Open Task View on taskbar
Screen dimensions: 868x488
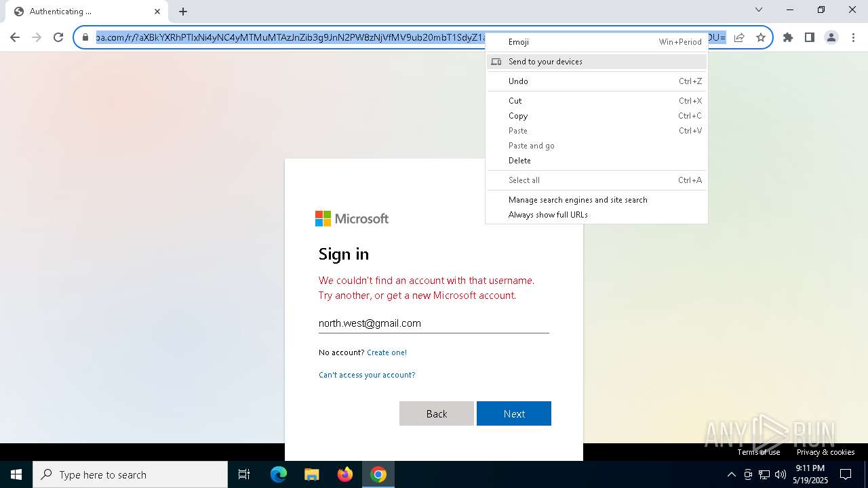click(244, 474)
